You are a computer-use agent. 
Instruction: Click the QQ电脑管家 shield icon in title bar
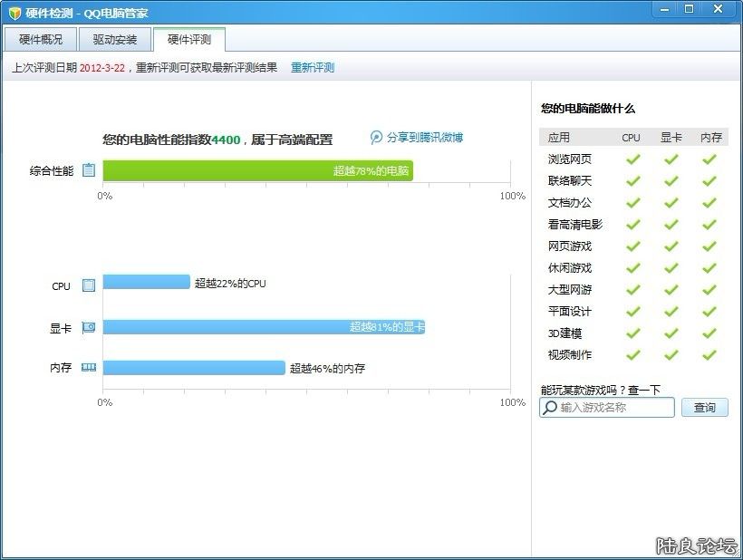pos(14,13)
